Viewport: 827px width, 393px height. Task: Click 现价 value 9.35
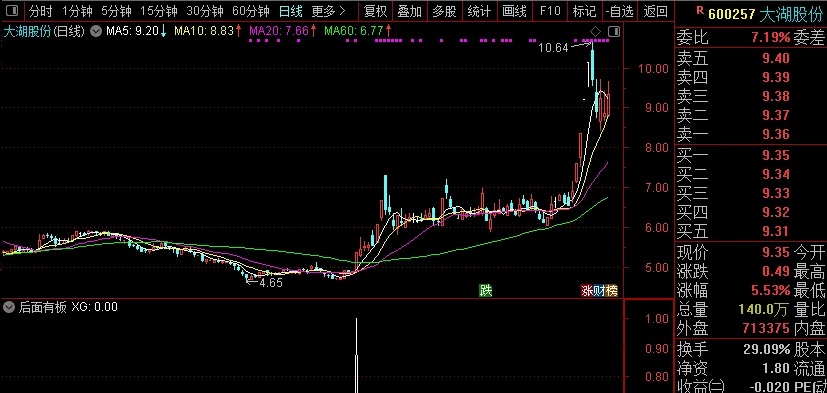tap(775, 253)
